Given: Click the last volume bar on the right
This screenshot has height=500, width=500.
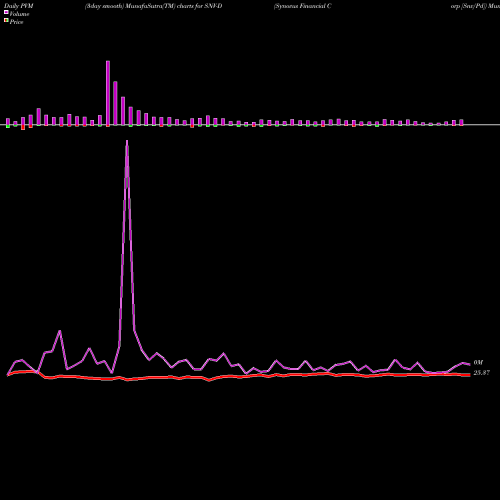Looking at the screenshot, I should (461, 122).
